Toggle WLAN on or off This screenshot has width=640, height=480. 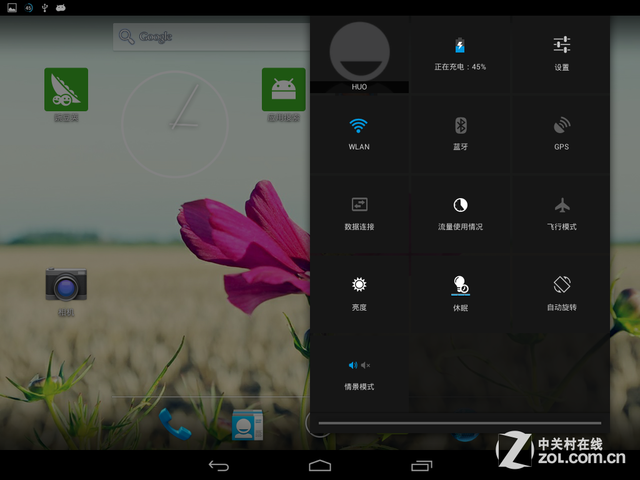[359, 132]
